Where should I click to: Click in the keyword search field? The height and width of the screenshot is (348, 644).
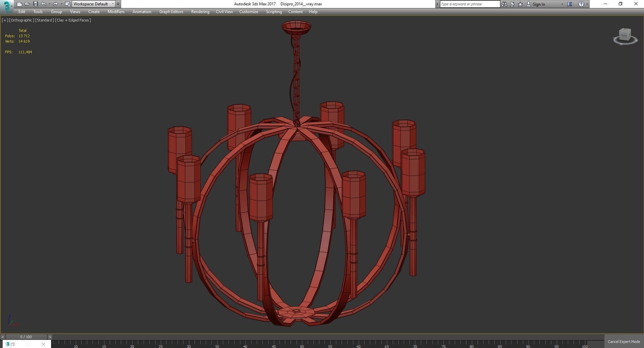[470, 4]
